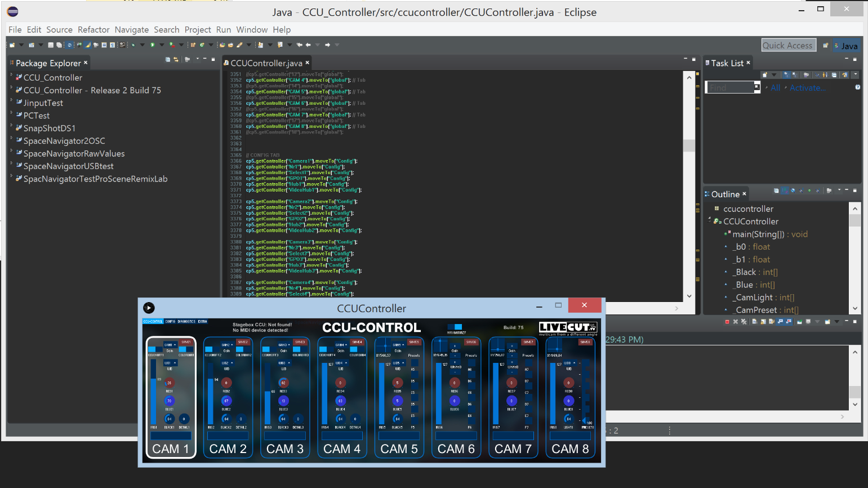Expand the JinputTest project in Package Explorer
The height and width of the screenshot is (488, 868).
tap(11, 100)
